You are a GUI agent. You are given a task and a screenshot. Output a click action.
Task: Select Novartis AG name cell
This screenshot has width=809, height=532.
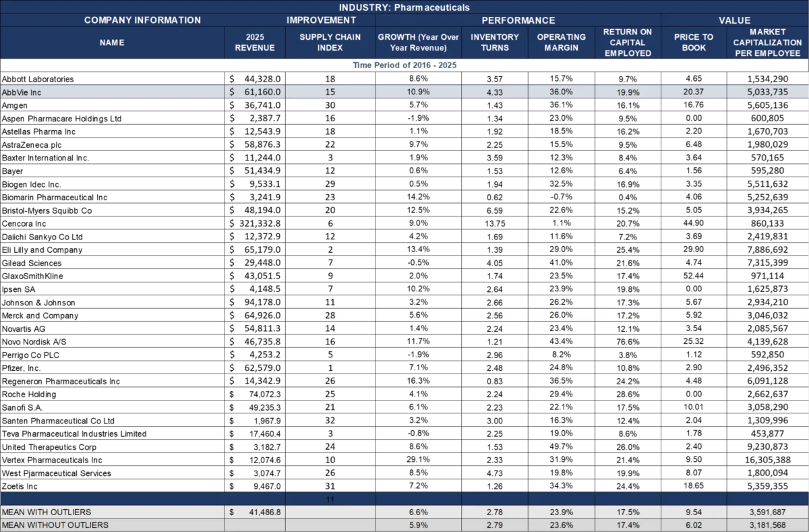coord(112,328)
